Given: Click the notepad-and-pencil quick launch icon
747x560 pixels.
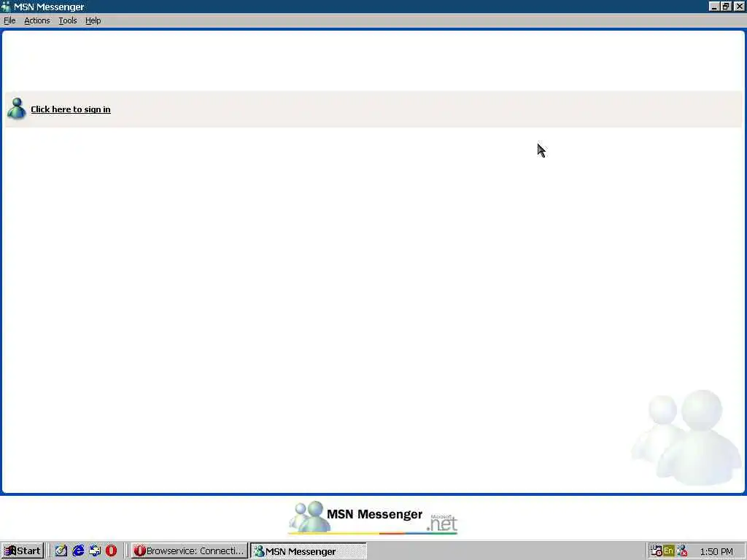Looking at the screenshot, I should coord(61,551).
